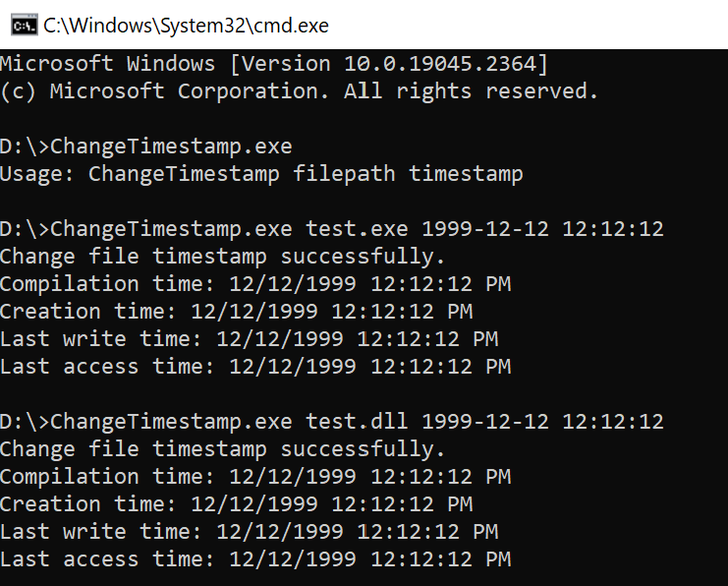Click the first 'Last access time' output line

(x=255, y=367)
